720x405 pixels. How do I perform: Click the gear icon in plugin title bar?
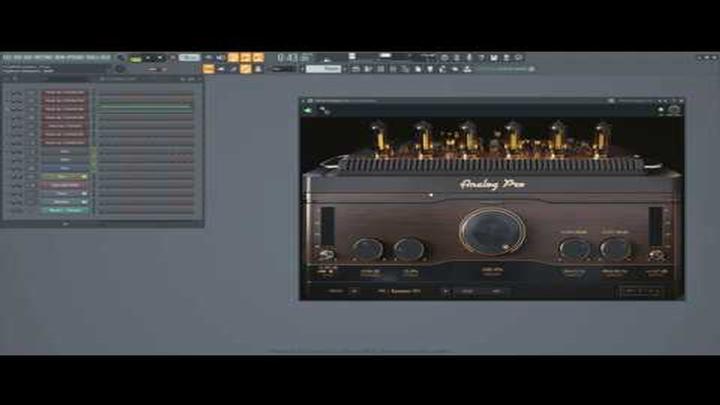click(310, 101)
